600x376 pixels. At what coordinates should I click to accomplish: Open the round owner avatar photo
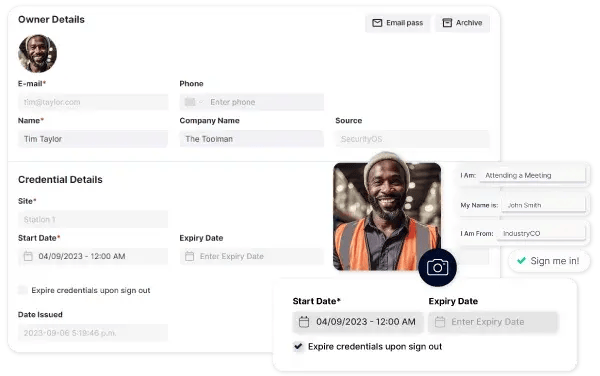pos(38,54)
